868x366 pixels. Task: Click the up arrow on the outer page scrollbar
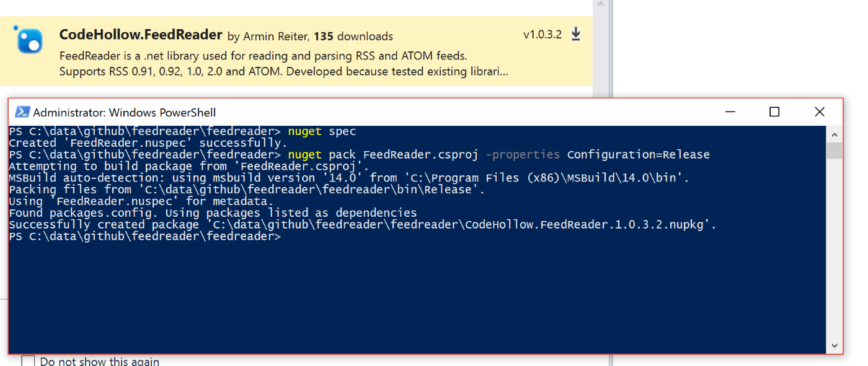point(600,5)
